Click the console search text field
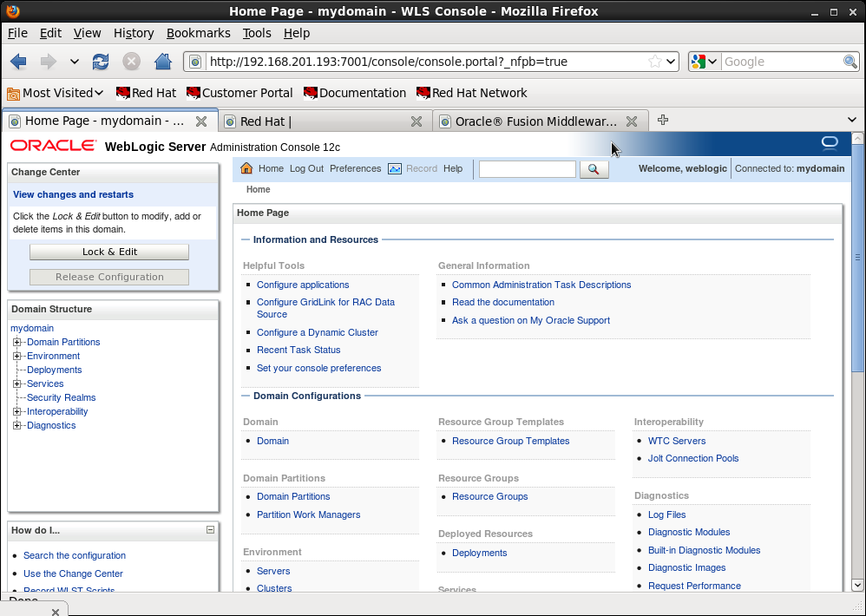The height and width of the screenshot is (616, 866). click(x=528, y=169)
